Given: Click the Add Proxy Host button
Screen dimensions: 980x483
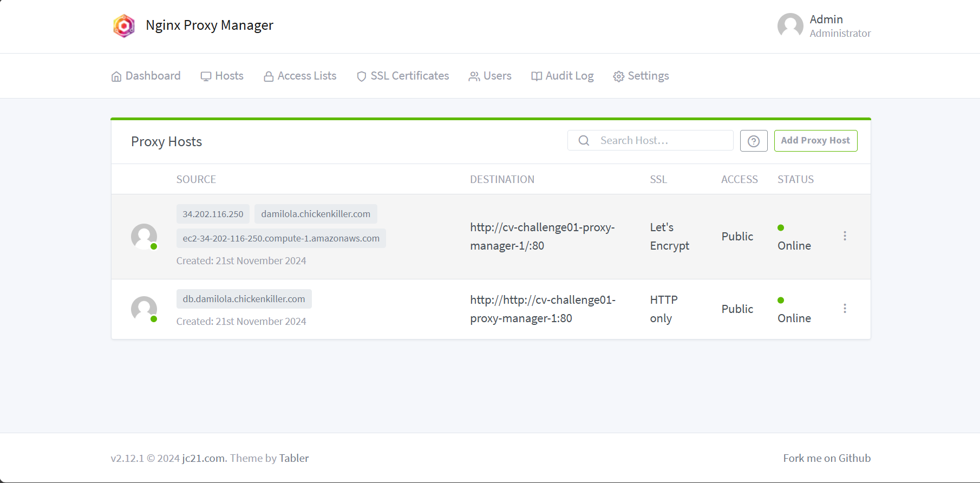Looking at the screenshot, I should point(815,141).
